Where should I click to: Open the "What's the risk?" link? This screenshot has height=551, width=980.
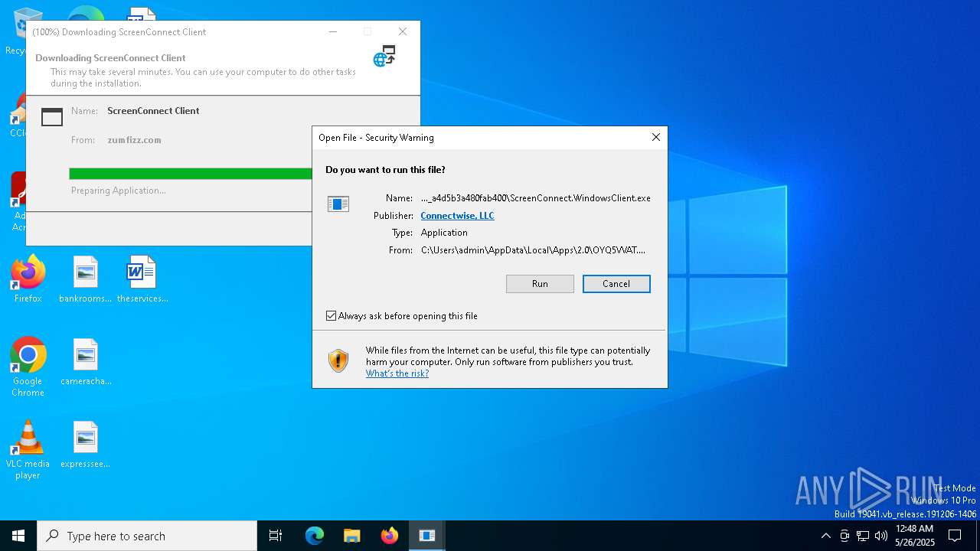[x=397, y=373]
